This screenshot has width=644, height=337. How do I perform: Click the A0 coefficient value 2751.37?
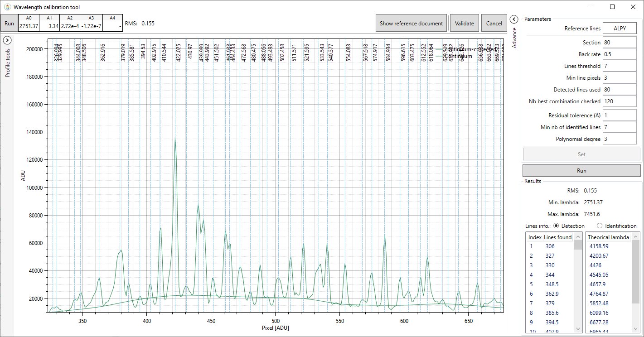[29, 26]
